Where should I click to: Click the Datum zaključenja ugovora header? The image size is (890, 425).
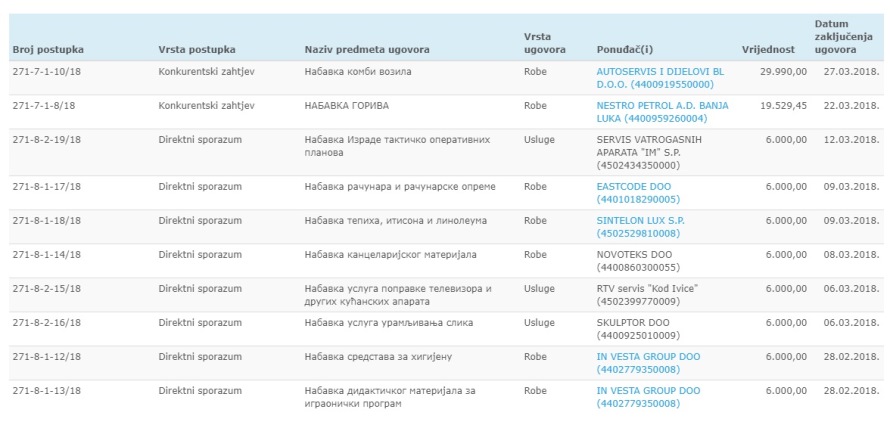coord(838,36)
